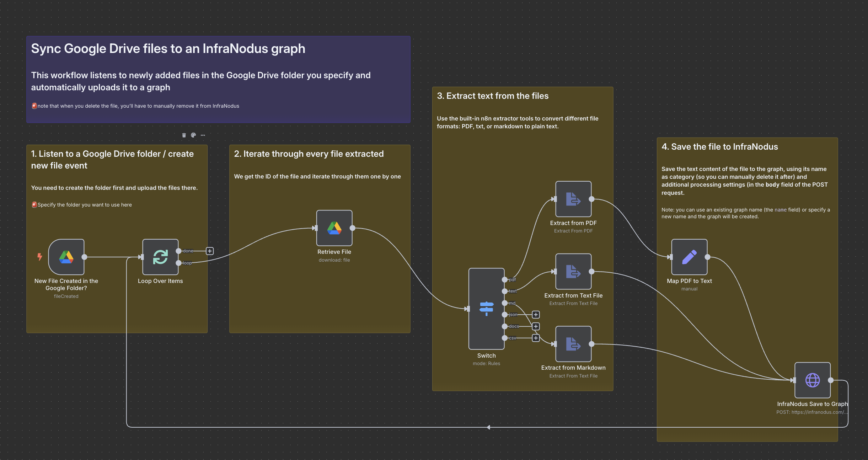Screen dimensions: 868x460
Task: Click the 'Loop Over Items' label
Action: tap(160, 281)
